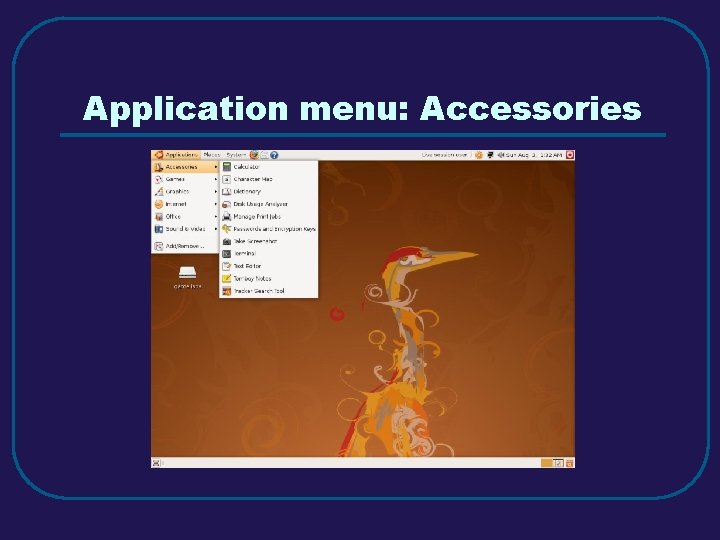720x540 pixels.
Task: Click the Terminal icon
Action: [x=227, y=253]
